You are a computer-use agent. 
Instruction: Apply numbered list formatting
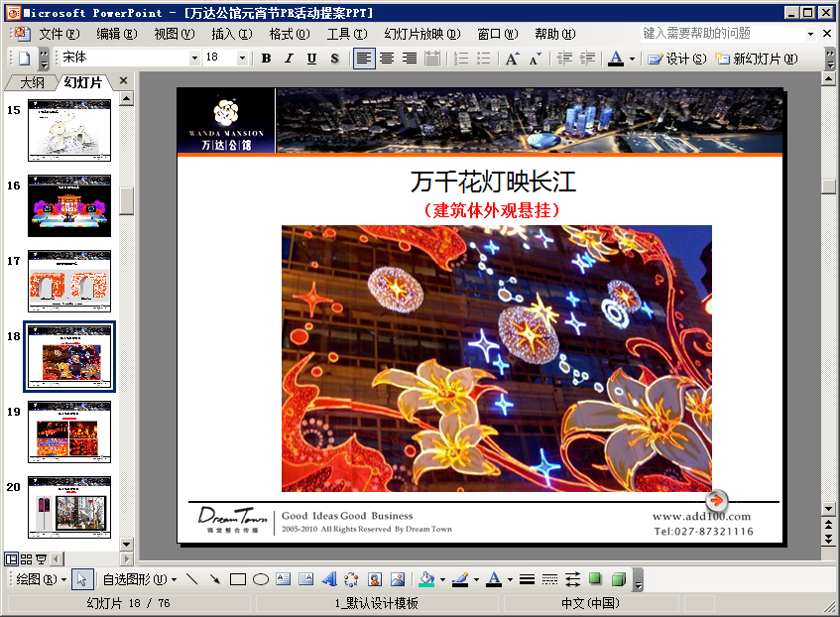pyautogui.click(x=461, y=59)
